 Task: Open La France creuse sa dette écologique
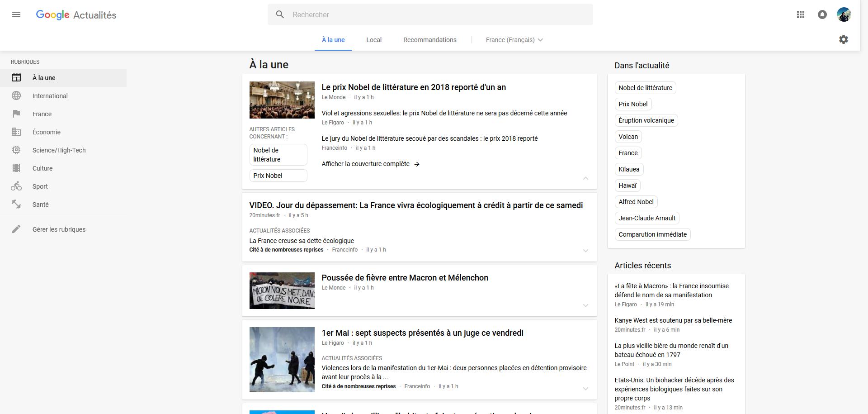[x=302, y=241]
